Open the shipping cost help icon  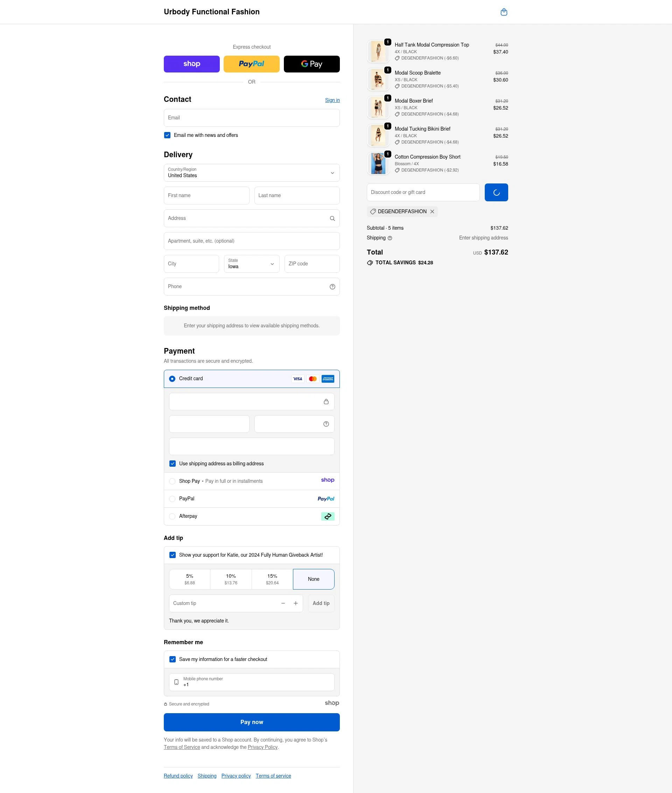pos(390,238)
